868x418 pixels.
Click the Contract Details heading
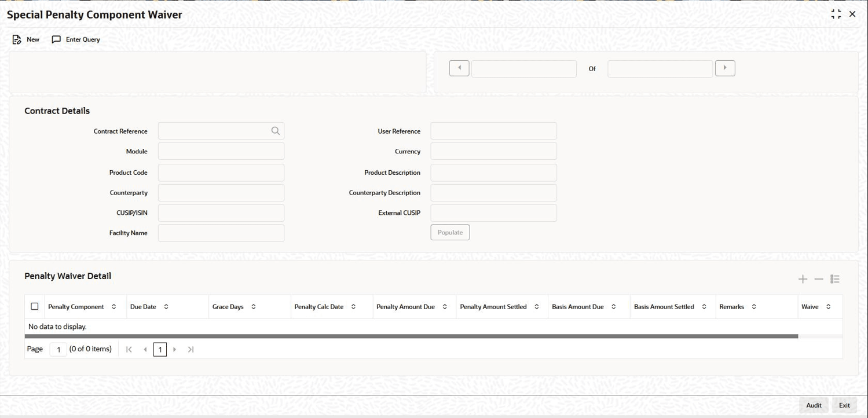tap(57, 111)
